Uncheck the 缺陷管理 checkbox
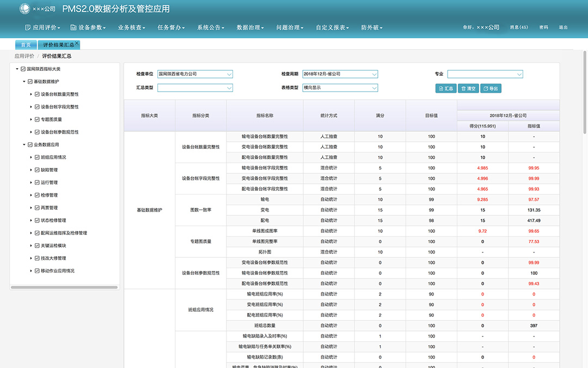The image size is (588, 368). [37, 170]
